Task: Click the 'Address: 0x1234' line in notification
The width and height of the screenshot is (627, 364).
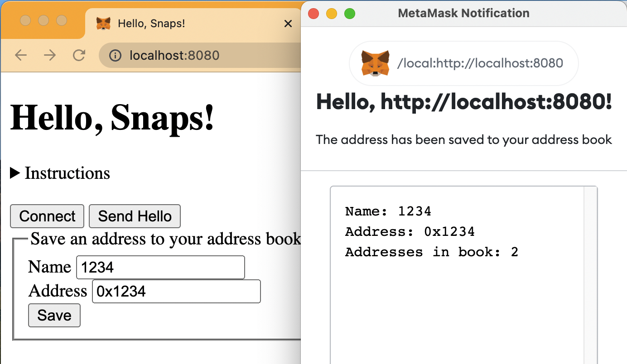Action: point(410,231)
